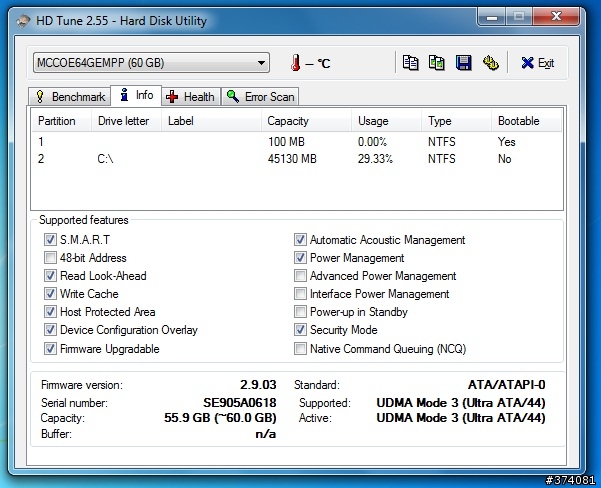Save screenshot with the floppy disk icon

pyautogui.click(x=463, y=62)
